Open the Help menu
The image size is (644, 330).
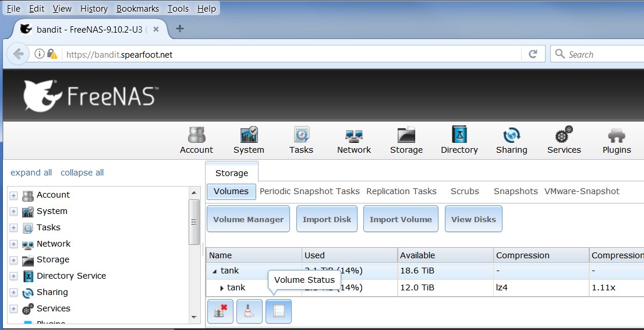coord(206,9)
